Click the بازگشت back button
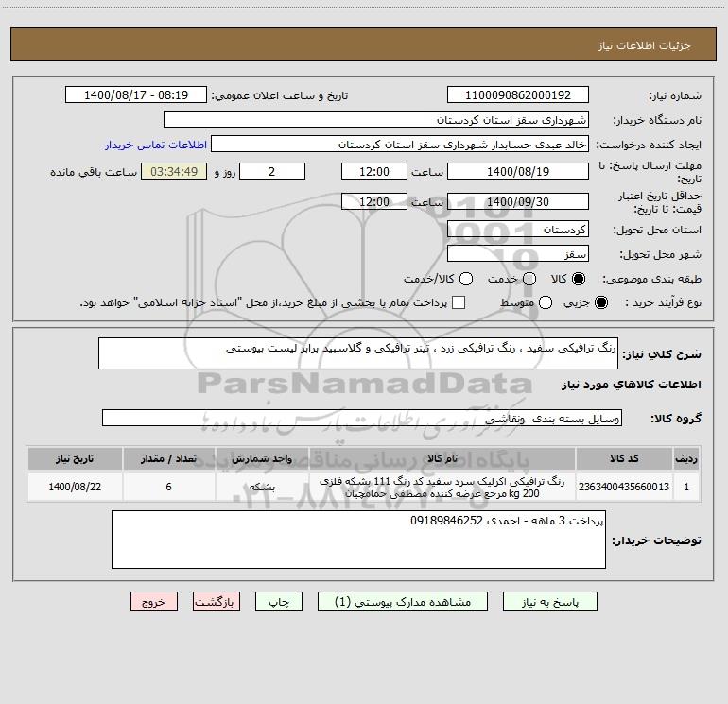The image size is (728, 704). (217, 602)
